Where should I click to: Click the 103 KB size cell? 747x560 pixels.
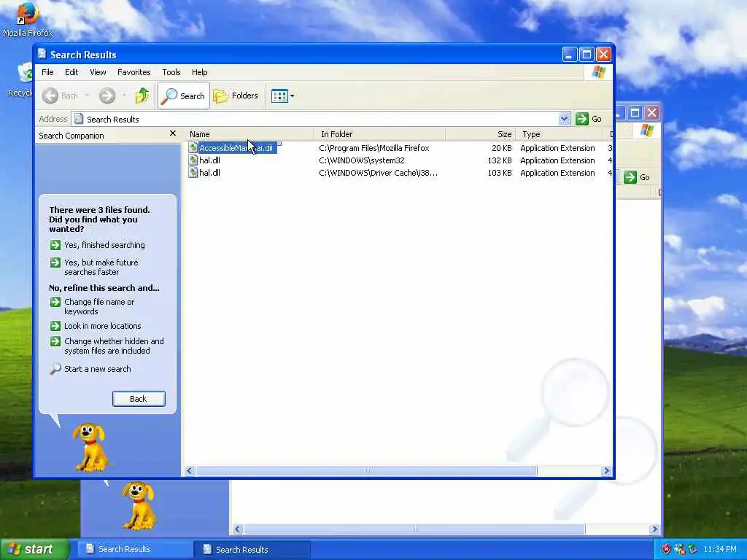499,173
